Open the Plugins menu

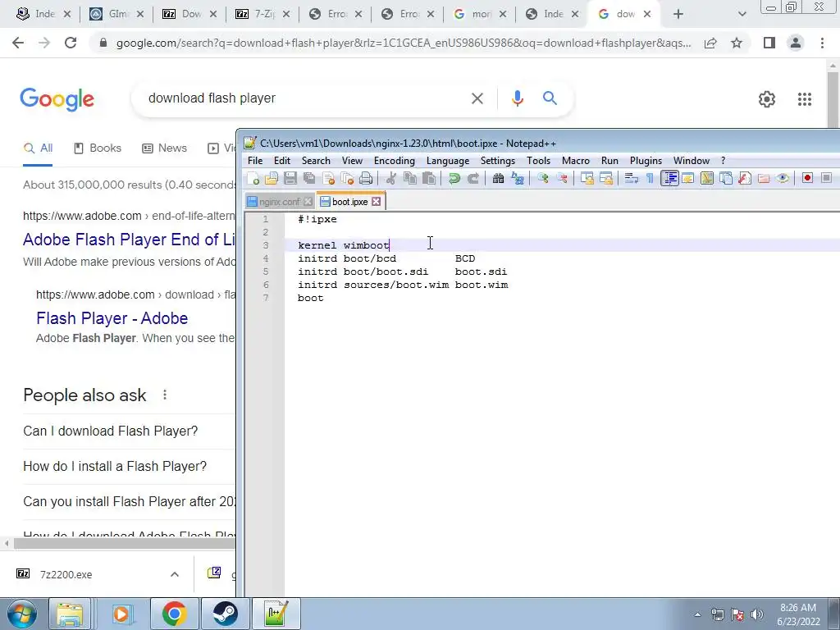(x=646, y=161)
